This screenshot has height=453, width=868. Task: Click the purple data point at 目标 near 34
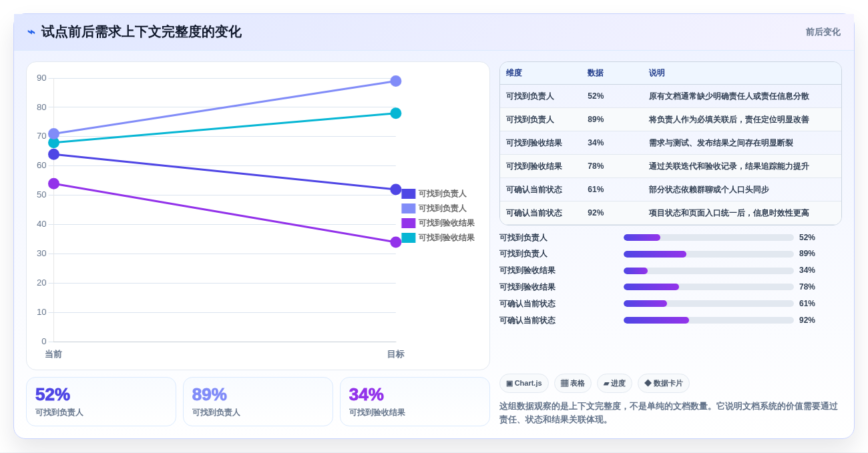(x=396, y=242)
